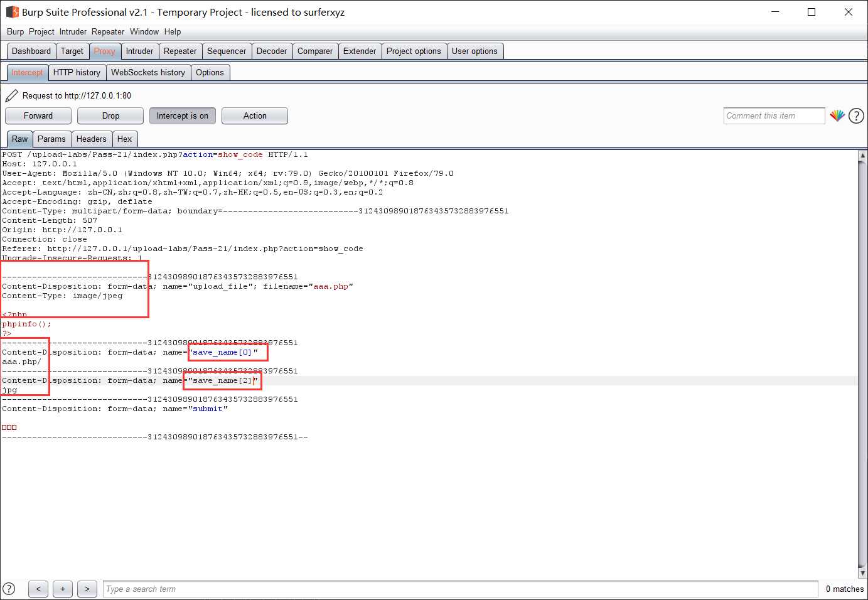Click the "Origin: http://127.0.0.1" header line
This screenshot has height=600, width=868.
[x=62, y=230]
